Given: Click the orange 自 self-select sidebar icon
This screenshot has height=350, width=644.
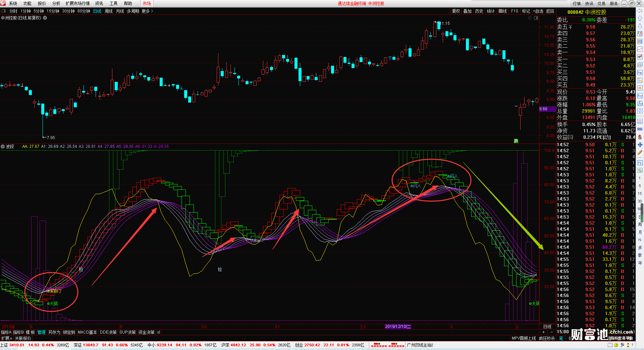Looking at the screenshot, I should [640, 88].
